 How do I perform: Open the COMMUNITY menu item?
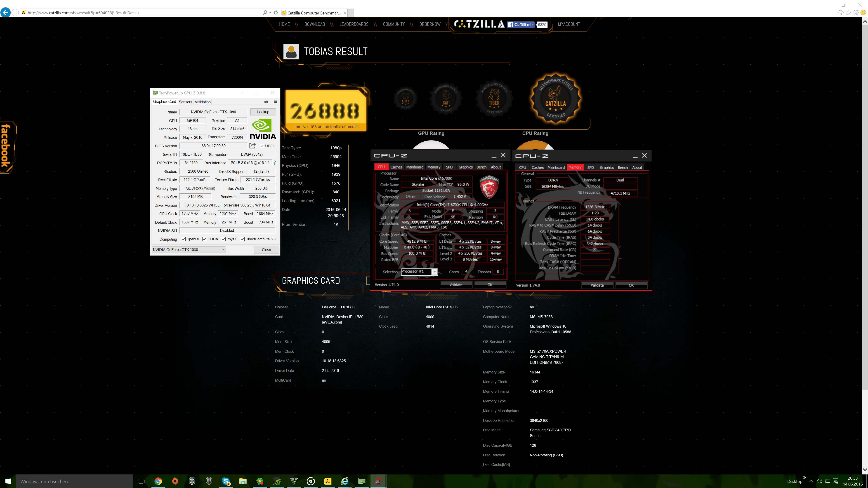click(x=394, y=24)
